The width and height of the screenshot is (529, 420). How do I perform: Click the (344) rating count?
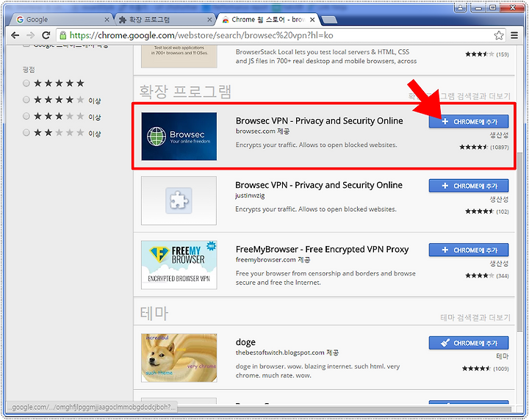pyautogui.click(x=503, y=276)
